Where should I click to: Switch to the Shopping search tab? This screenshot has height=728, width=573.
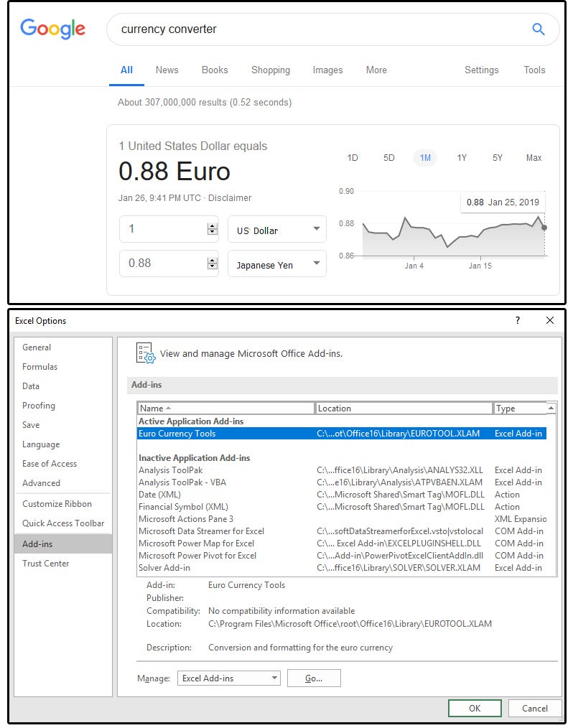271,70
